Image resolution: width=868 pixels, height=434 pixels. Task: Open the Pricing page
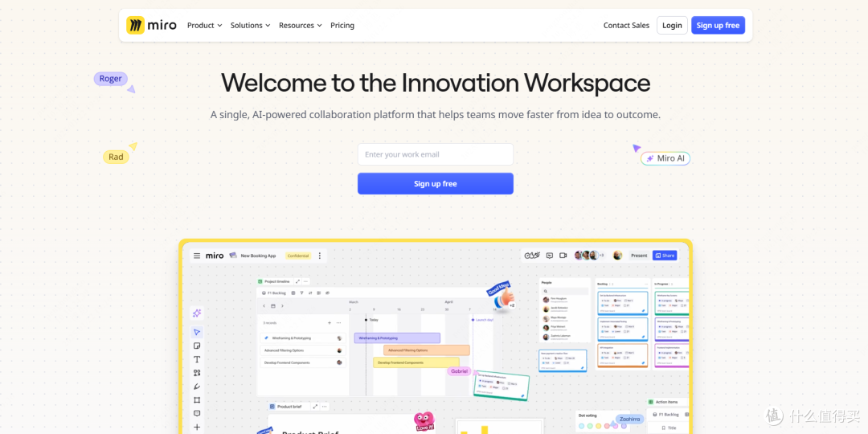coord(342,26)
